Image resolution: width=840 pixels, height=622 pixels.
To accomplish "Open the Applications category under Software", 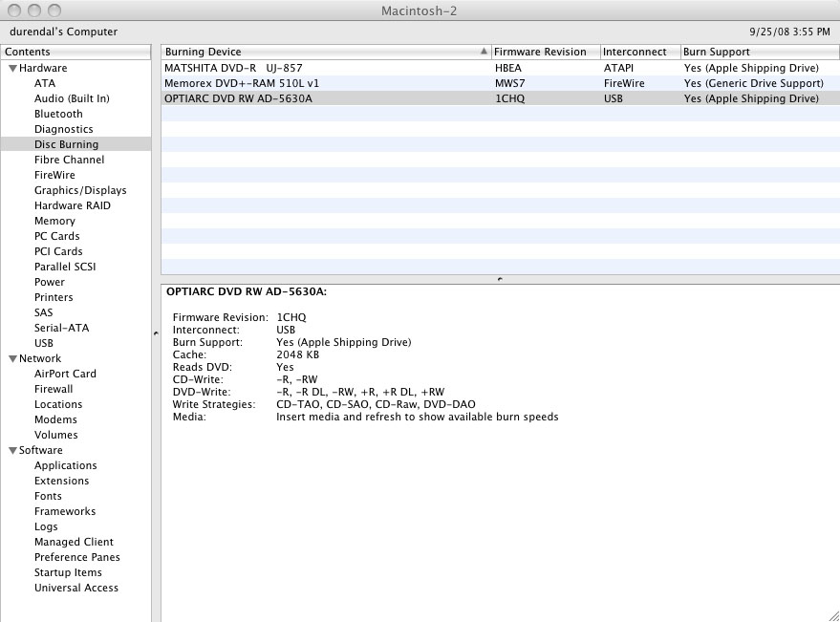I will tap(65, 465).
